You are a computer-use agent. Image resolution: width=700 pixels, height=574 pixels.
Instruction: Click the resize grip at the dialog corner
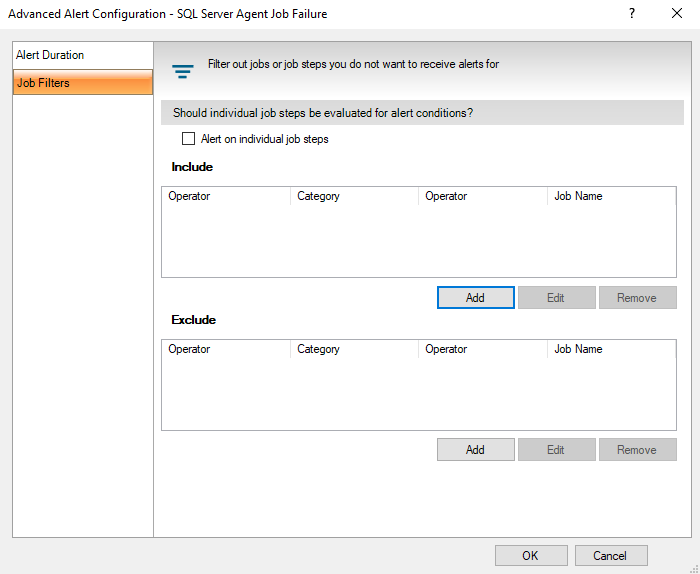point(693,567)
